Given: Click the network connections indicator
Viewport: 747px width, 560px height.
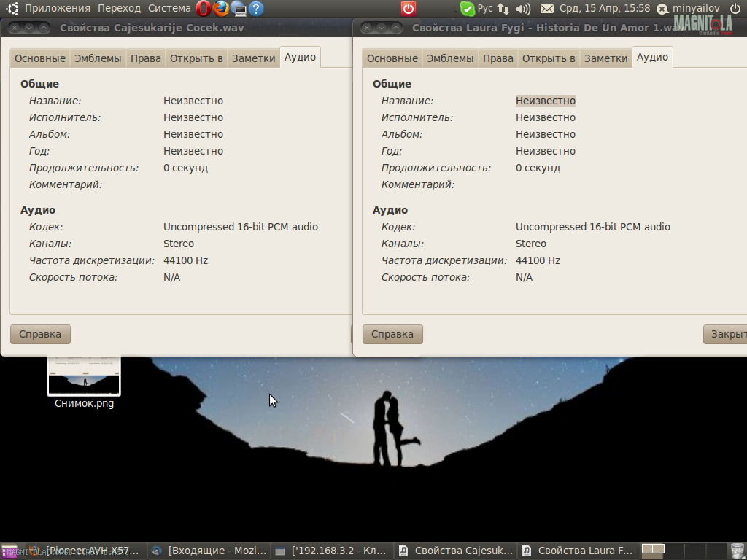Looking at the screenshot, I should 503,9.
